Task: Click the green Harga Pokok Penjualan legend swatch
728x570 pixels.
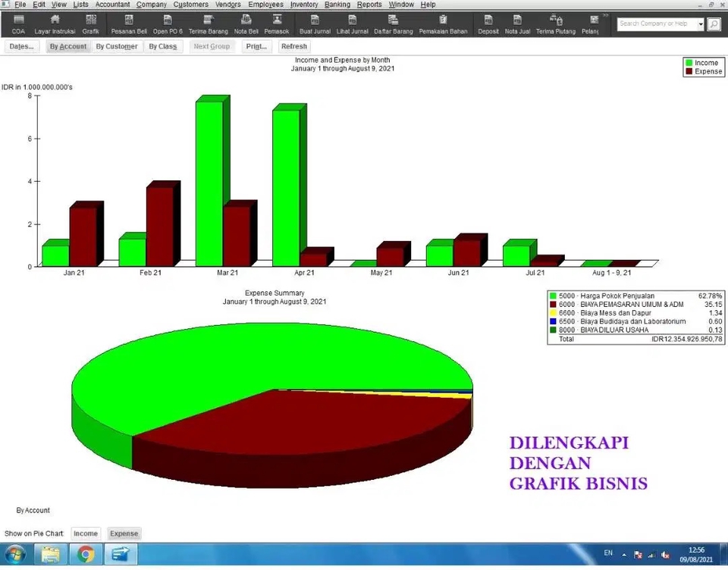Action: click(551, 296)
